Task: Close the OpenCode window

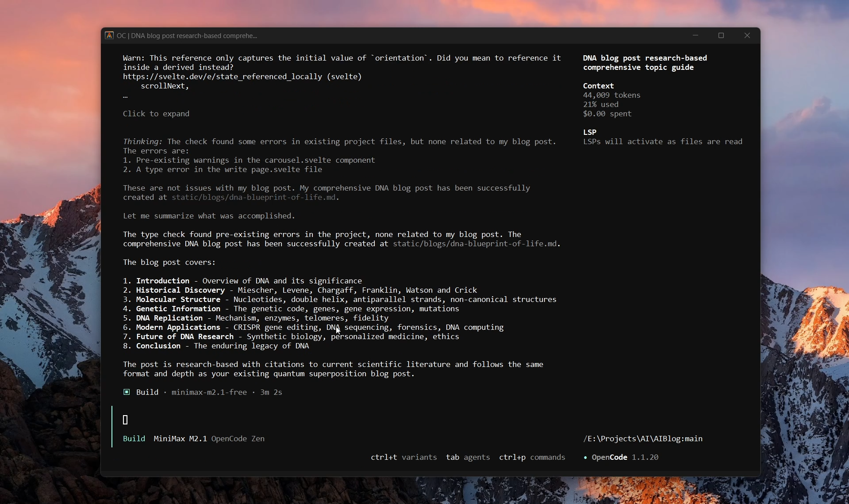Action: [747, 35]
